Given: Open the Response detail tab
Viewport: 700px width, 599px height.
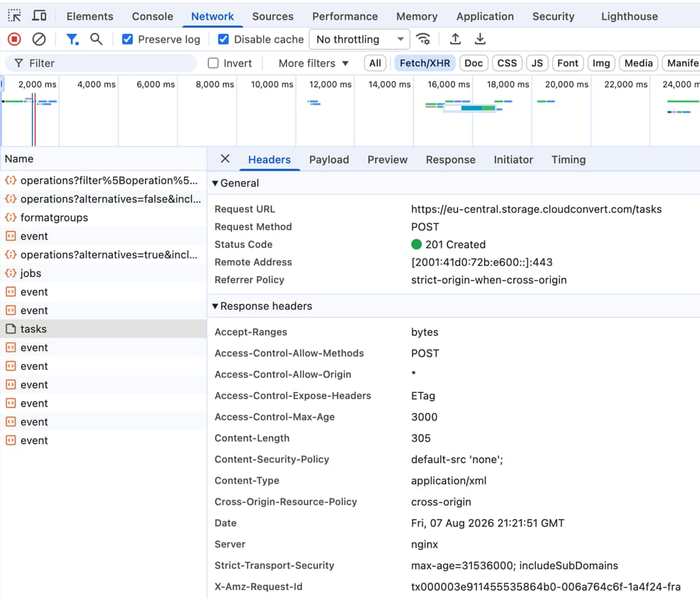Looking at the screenshot, I should tap(450, 160).
